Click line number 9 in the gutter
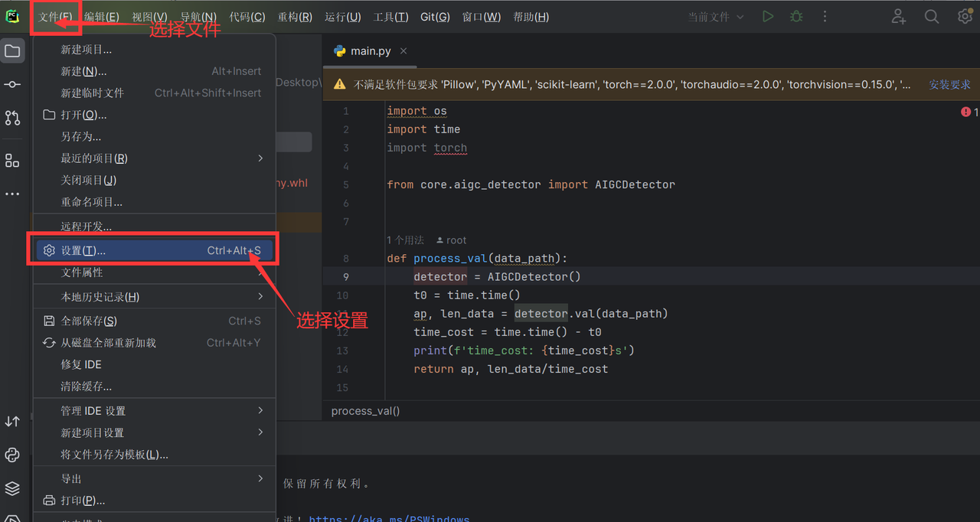This screenshot has width=980, height=522. click(x=345, y=277)
